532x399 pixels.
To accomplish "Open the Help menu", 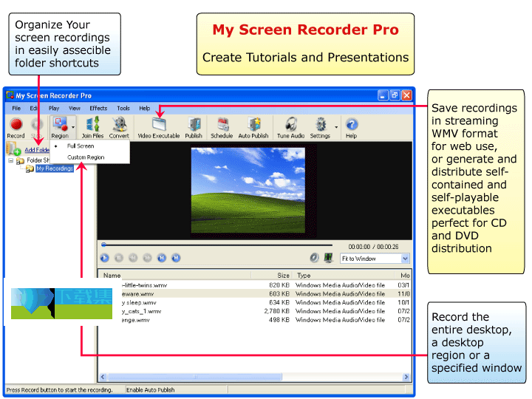I will coord(145,108).
